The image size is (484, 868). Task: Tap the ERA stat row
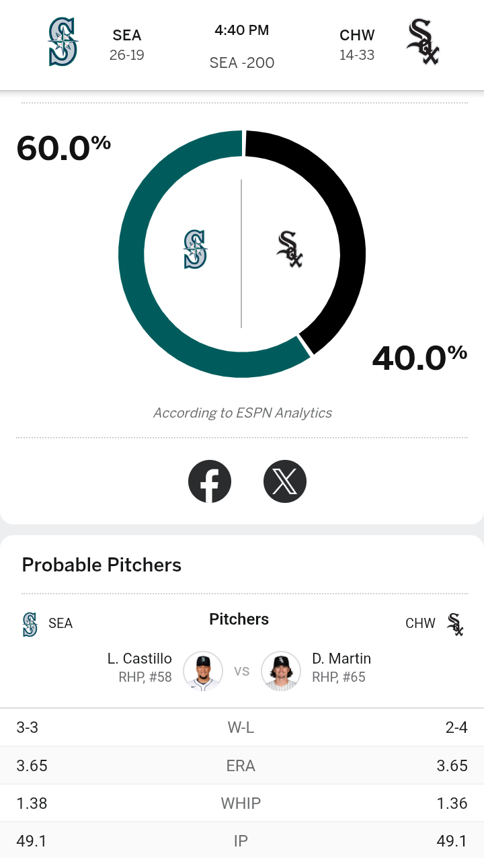pos(242,765)
